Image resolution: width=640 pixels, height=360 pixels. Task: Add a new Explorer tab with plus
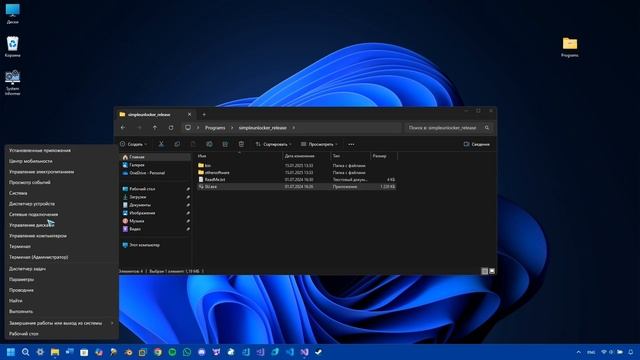tap(204, 114)
